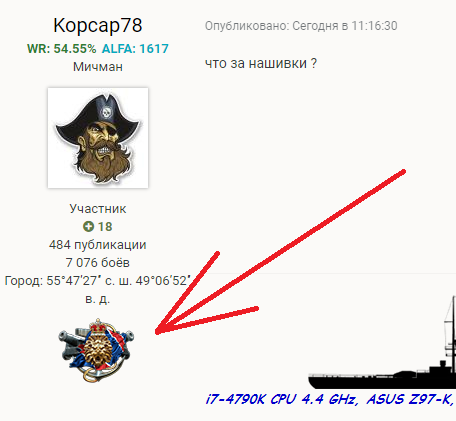The image size is (456, 421).
Task: Click the WR: 54.55% statistic
Action: point(62,49)
